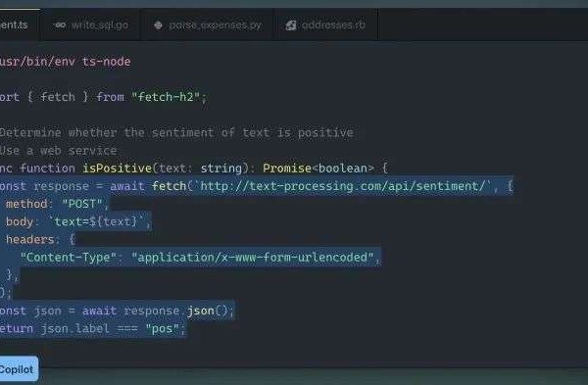This screenshot has width=588, height=385.
Task: Click the await fetch call
Action: (x=148, y=186)
